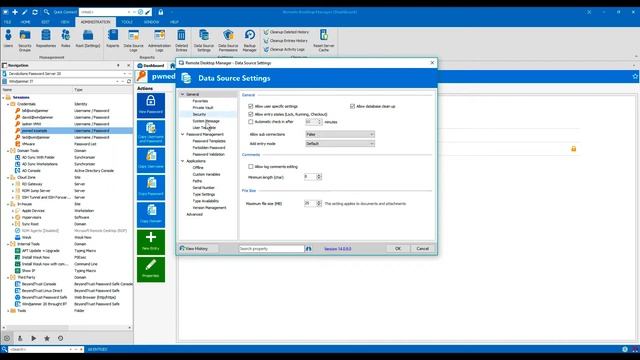Open the EDIT ribbon tab

coord(45,22)
